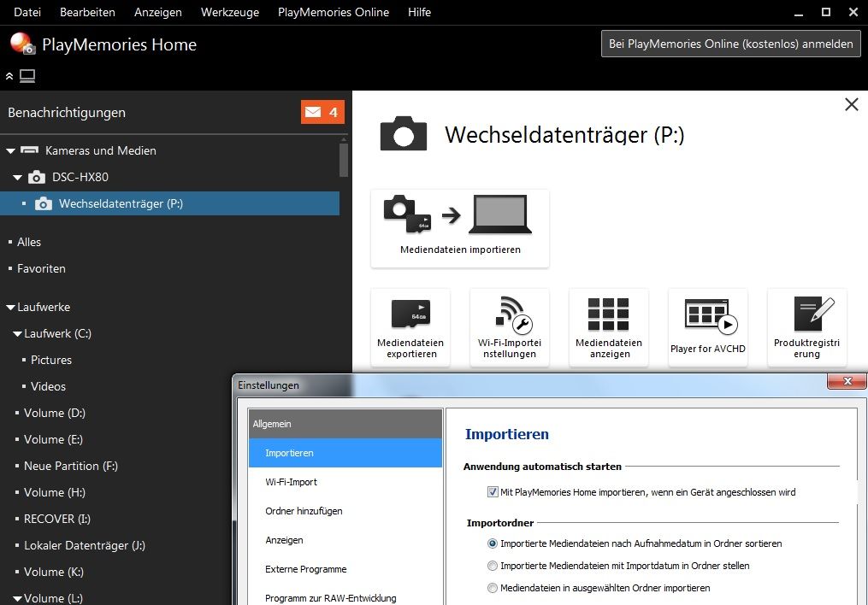Click Bei PlayMemories Online anmelden button
868x605 pixels.
(x=730, y=44)
